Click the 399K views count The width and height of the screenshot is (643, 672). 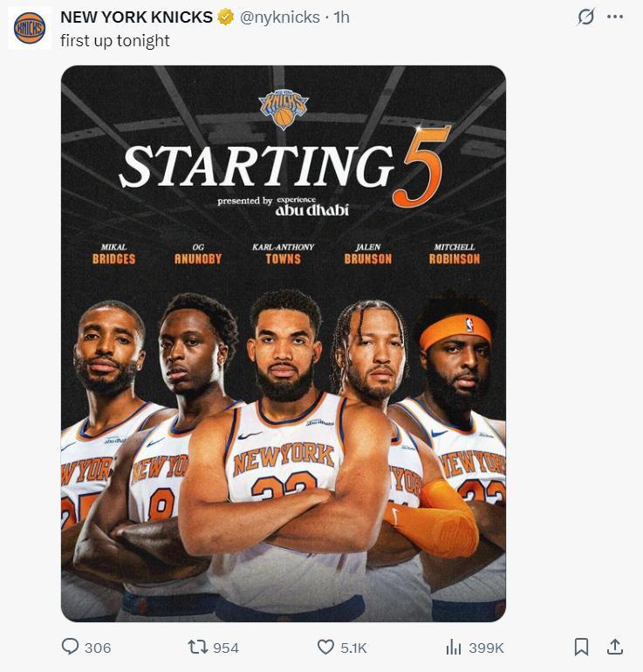tap(486, 648)
